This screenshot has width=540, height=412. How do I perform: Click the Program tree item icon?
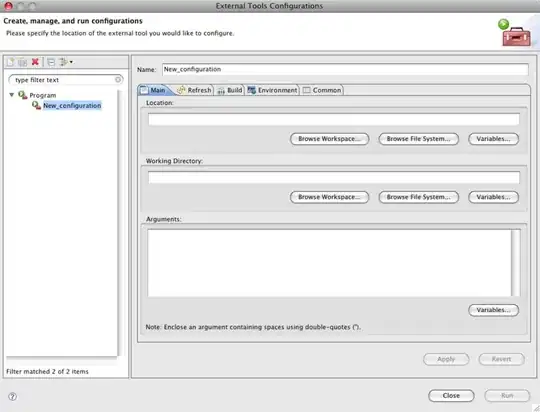[x=23, y=95]
